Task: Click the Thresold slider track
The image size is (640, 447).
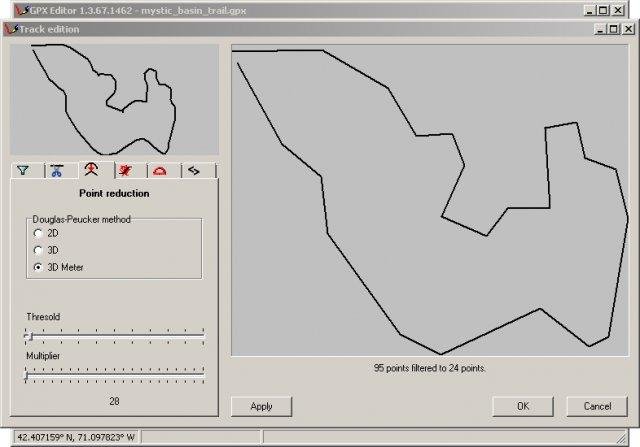Action: tap(114, 336)
